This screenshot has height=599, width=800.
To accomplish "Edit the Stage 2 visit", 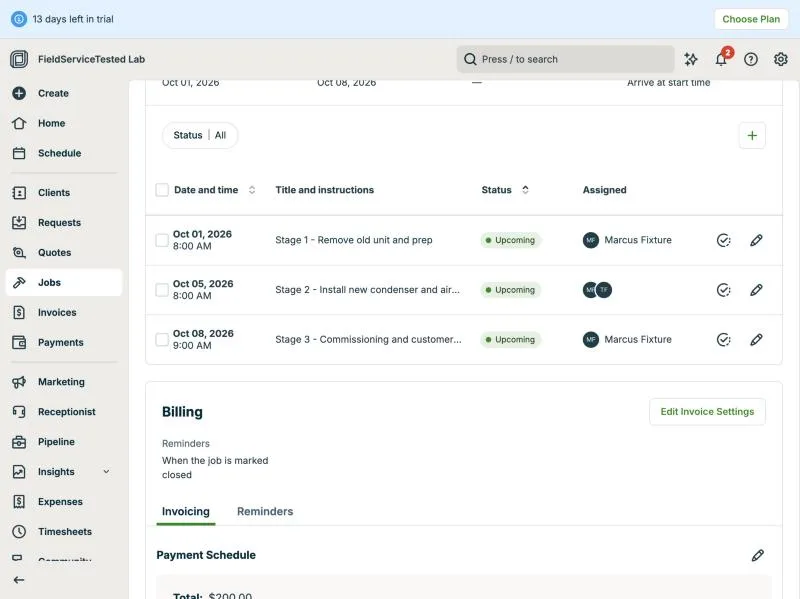I will [x=756, y=290].
